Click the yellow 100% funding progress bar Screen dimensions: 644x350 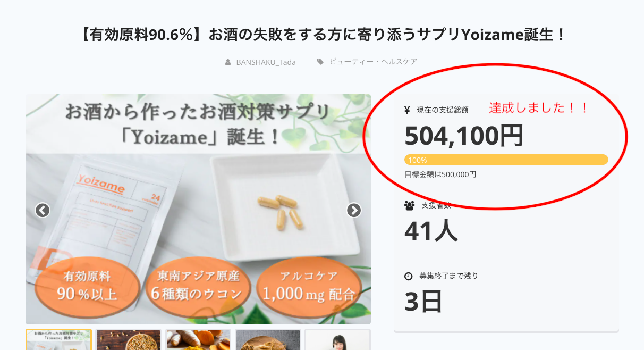506,160
